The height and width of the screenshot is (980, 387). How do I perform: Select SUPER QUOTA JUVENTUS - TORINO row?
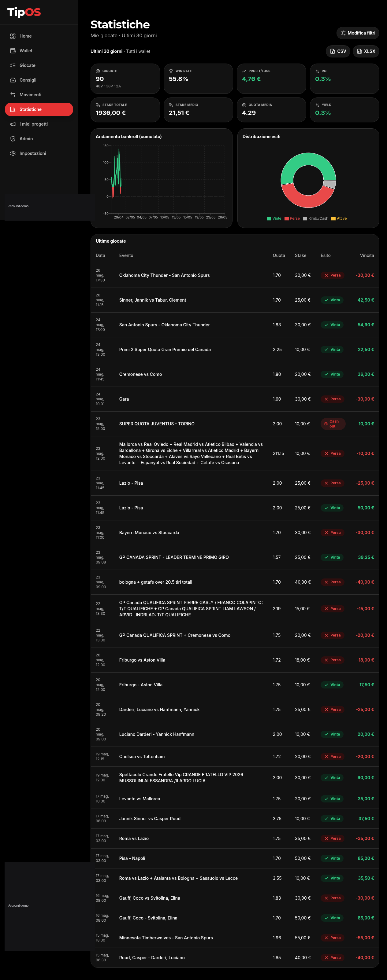pyautogui.click(x=235, y=424)
